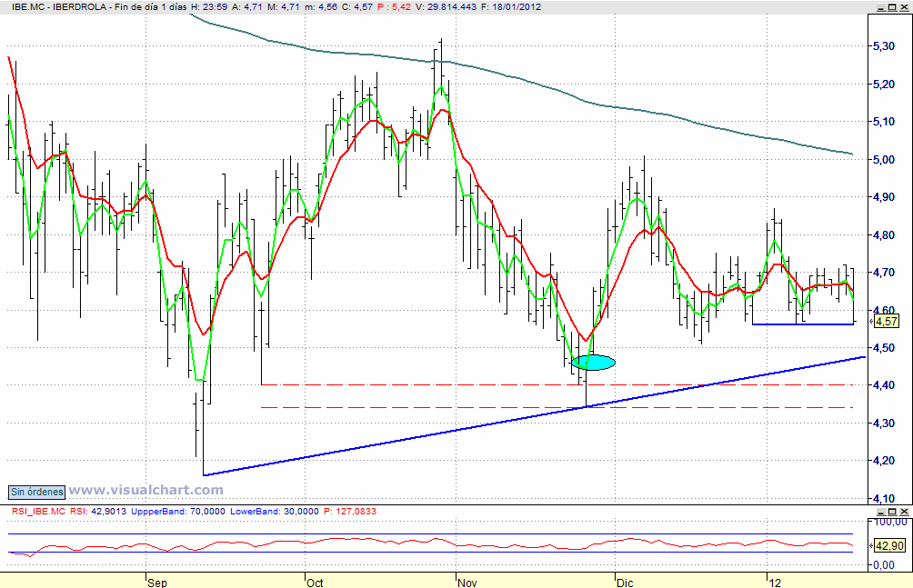Click the 'A: 4,71' open value

tap(246, 7)
